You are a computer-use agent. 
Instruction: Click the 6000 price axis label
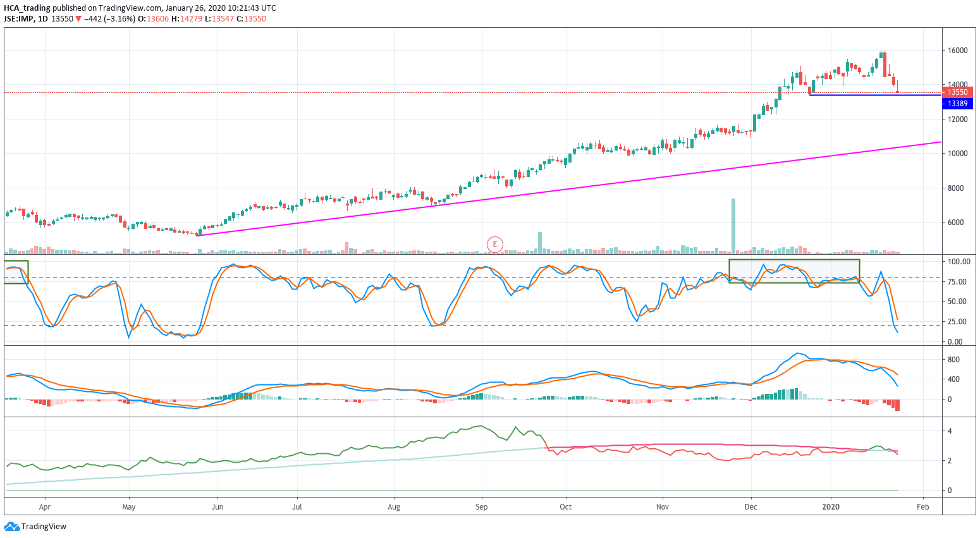coord(955,223)
